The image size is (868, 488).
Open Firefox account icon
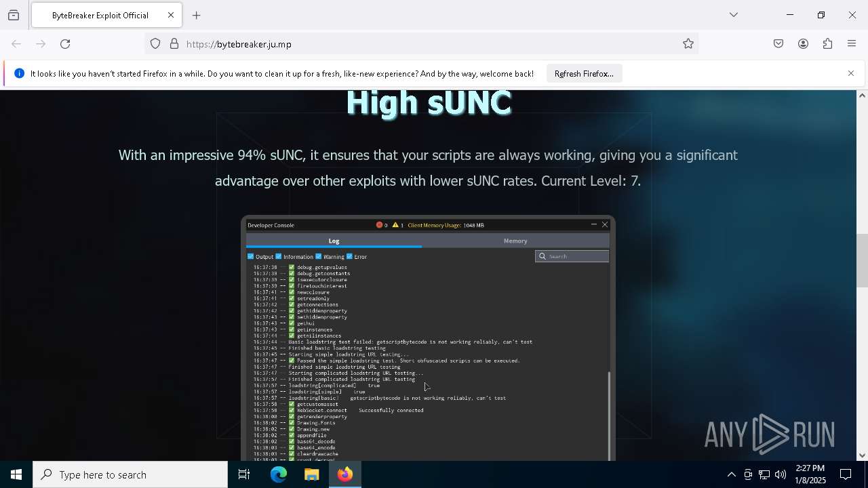tap(803, 44)
